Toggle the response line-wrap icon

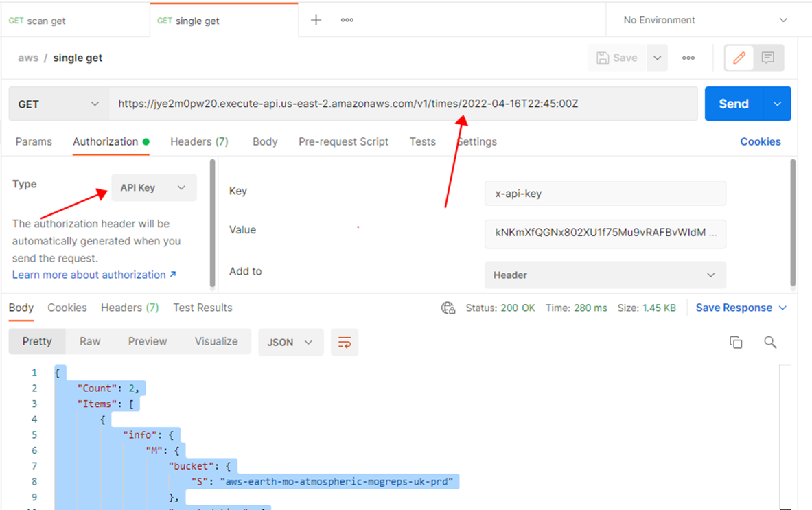[345, 343]
